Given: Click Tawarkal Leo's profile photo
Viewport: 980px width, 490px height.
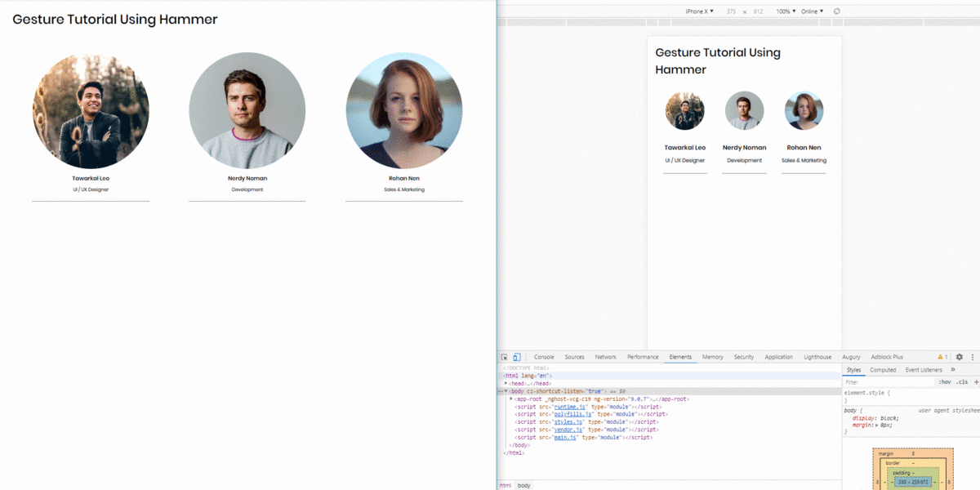Looking at the screenshot, I should click(91, 110).
